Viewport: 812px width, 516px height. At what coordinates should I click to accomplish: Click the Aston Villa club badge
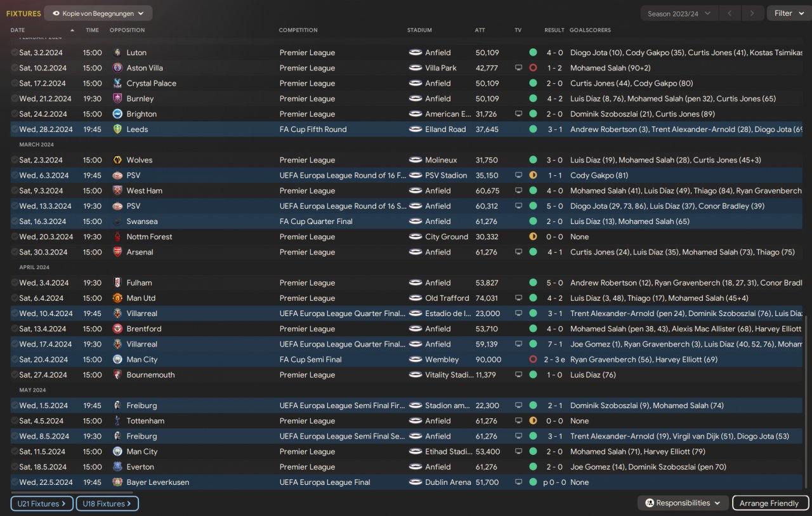(117, 68)
